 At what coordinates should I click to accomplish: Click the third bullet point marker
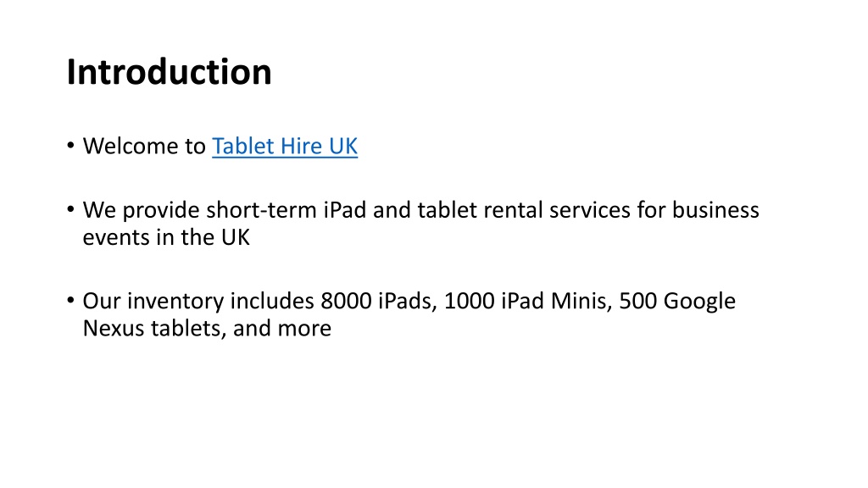70,301
